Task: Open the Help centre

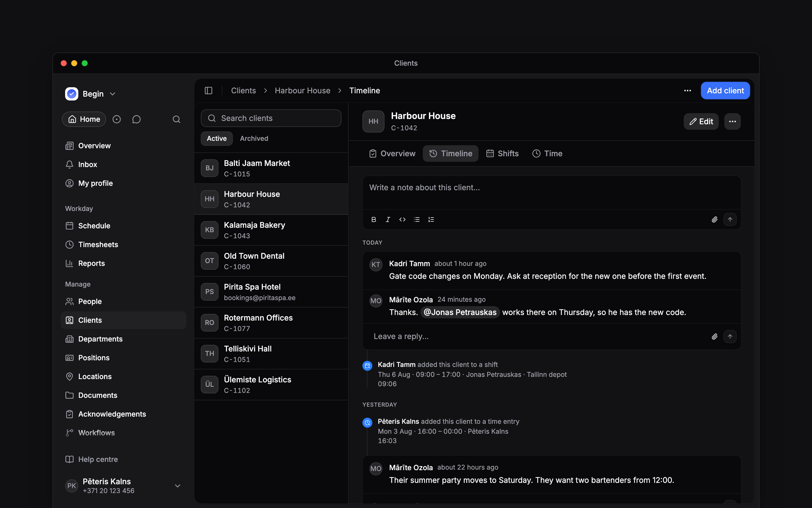Action: [x=124, y=459]
